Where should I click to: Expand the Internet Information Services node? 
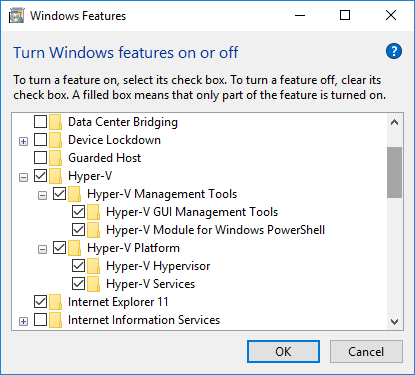(23, 321)
